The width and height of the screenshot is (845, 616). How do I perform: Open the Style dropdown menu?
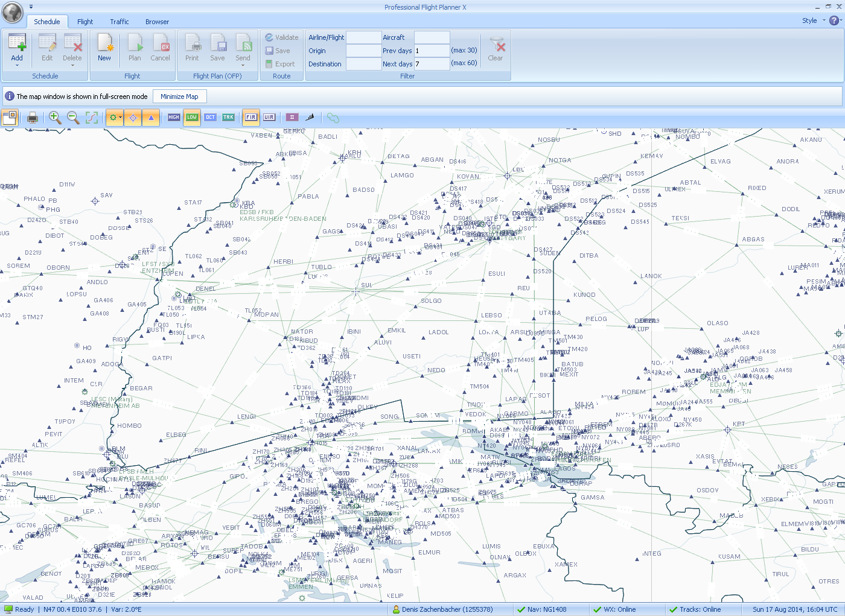(814, 21)
